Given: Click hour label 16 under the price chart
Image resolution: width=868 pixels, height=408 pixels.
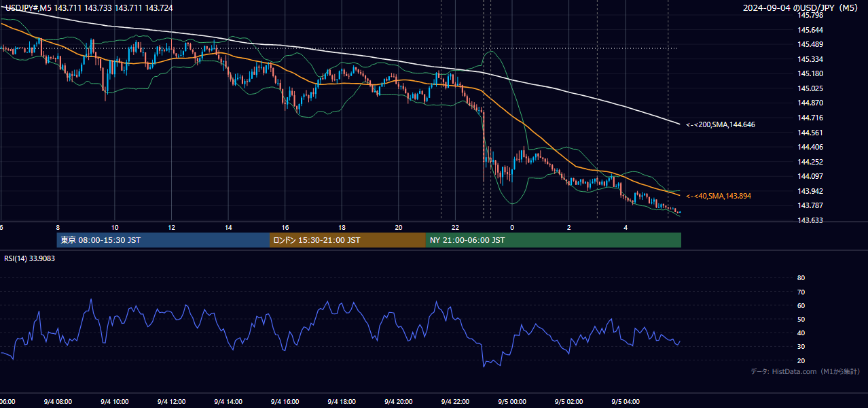Looking at the screenshot, I should (285, 228).
